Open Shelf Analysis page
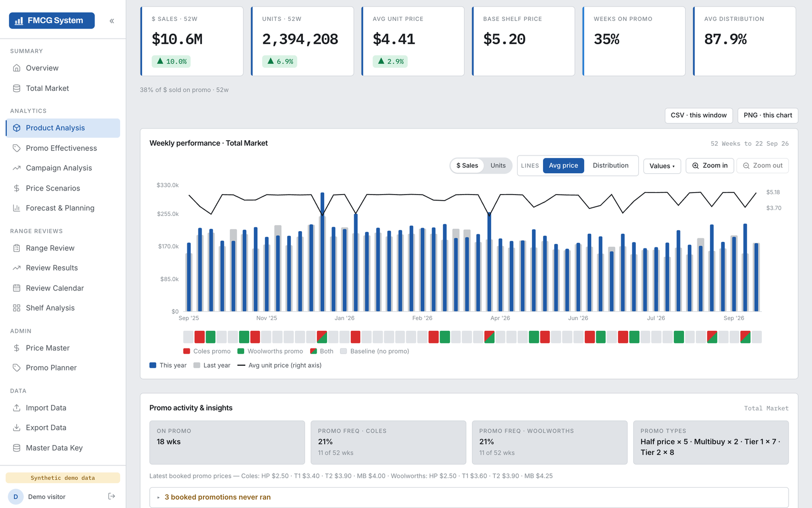The width and height of the screenshot is (812, 508). point(63,308)
